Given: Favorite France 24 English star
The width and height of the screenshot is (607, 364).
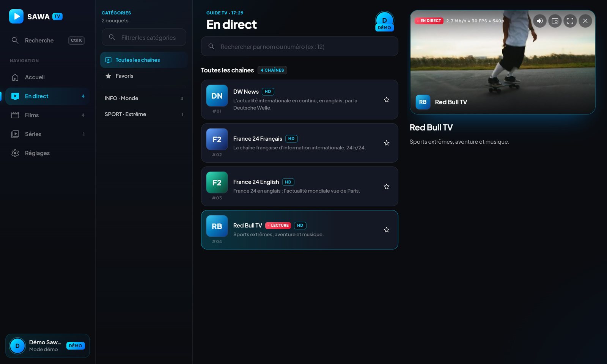Looking at the screenshot, I should tap(387, 187).
